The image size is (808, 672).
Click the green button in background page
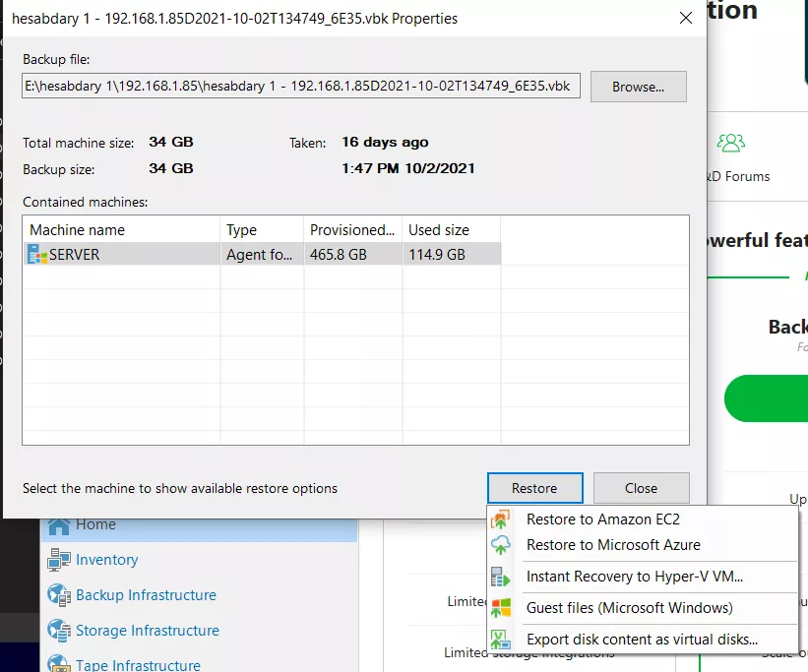click(766, 398)
